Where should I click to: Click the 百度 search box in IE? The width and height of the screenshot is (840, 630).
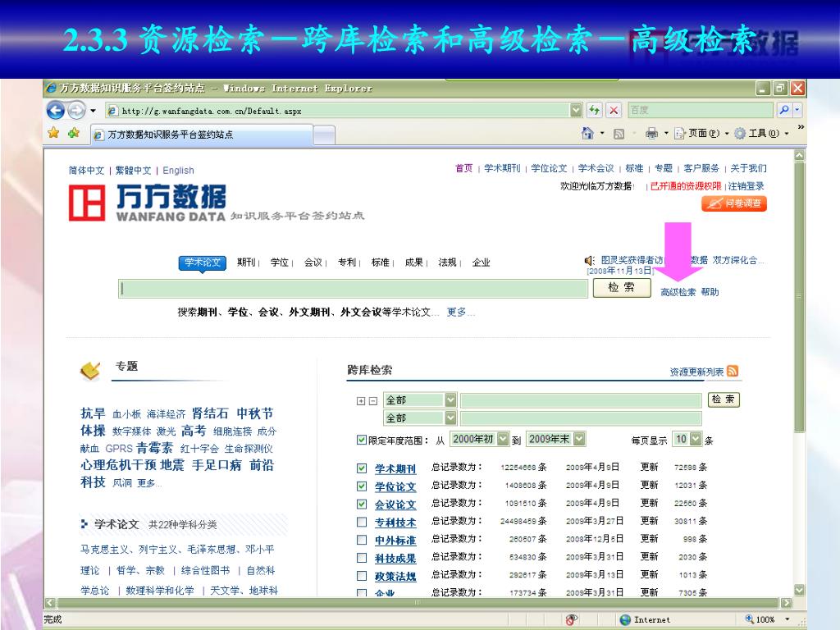[702, 110]
